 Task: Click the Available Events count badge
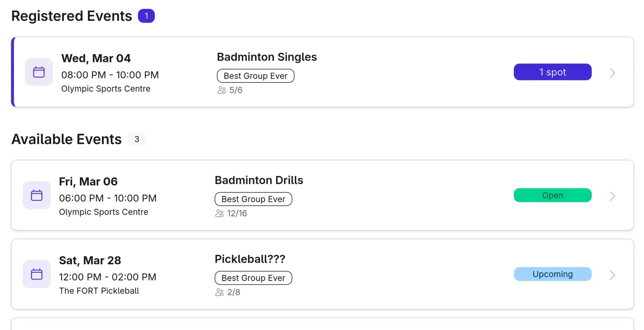pyautogui.click(x=137, y=139)
